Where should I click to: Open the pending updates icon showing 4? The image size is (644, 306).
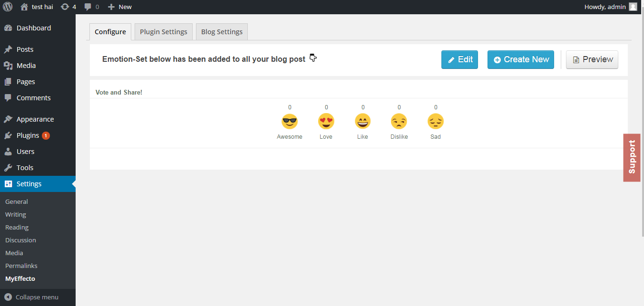68,7
